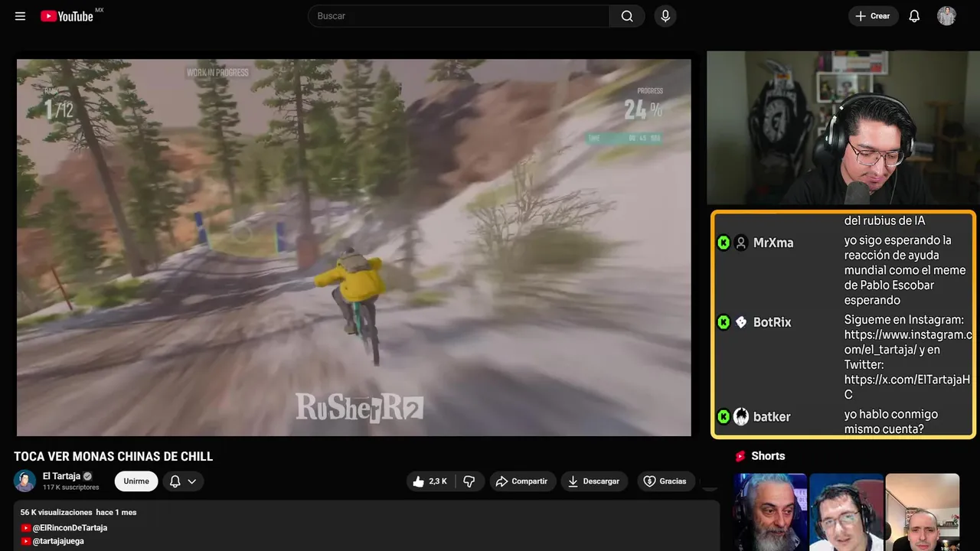Open the Crear button
This screenshot has width=980, height=551.
[x=873, y=16]
